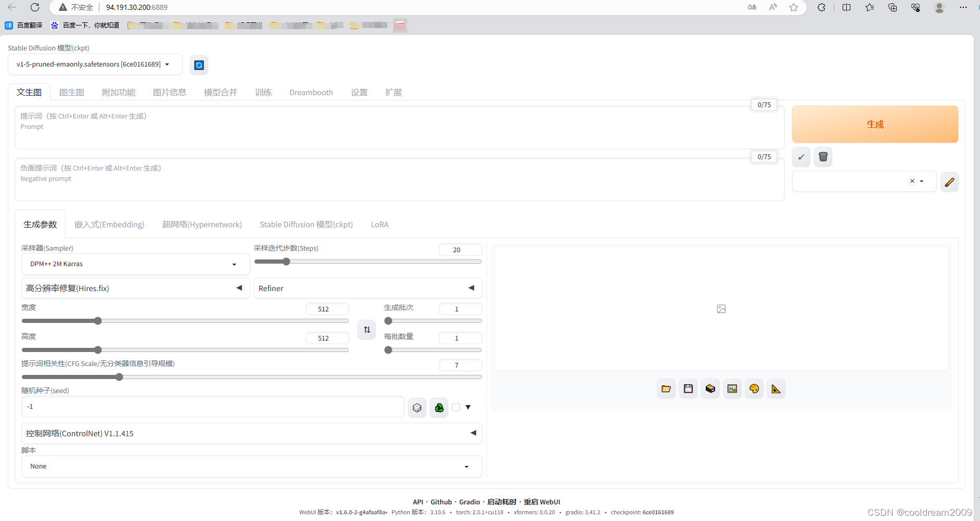The width and height of the screenshot is (980, 521).
Task: Open the output images folder
Action: [x=666, y=389]
